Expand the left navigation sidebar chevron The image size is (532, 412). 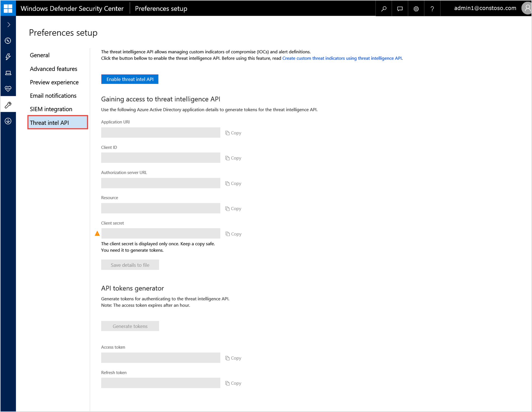(x=8, y=25)
